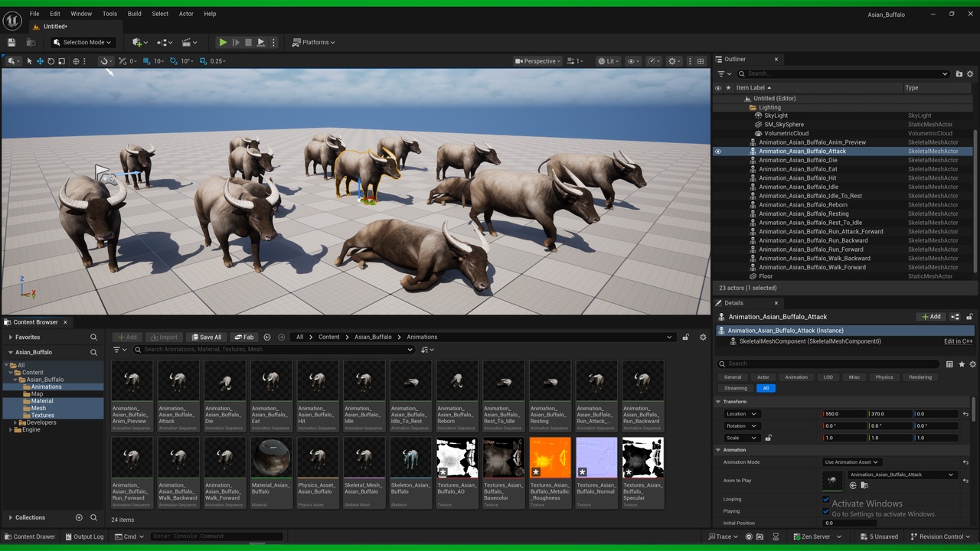Image resolution: width=980 pixels, height=551 pixels.
Task: Open the Selection Mode dropdown
Action: pyautogui.click(x=83, y=42)
